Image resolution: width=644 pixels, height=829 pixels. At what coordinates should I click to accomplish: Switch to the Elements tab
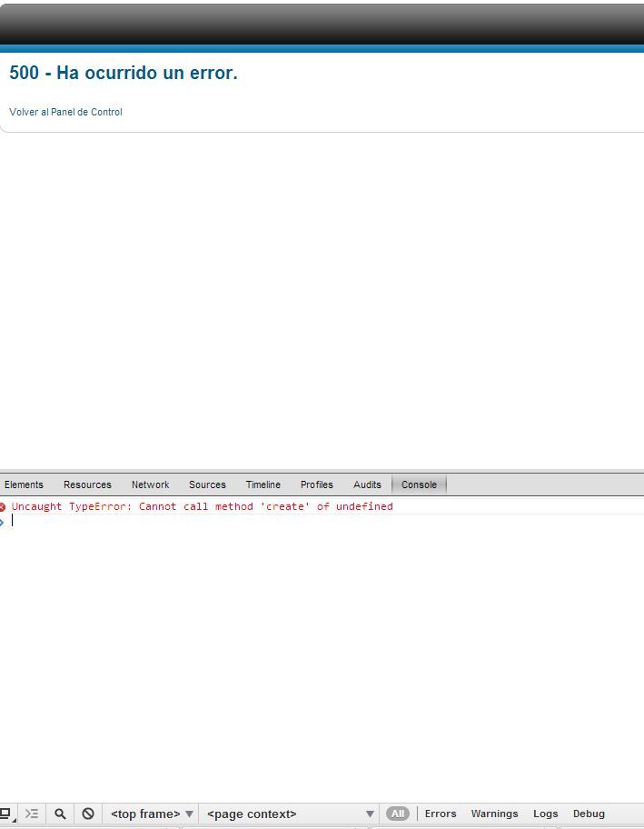tap(24, 484)
